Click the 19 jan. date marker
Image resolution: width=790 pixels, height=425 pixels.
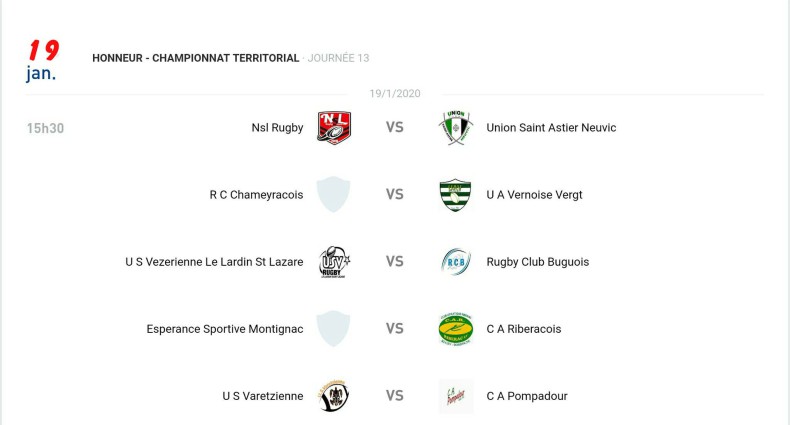point(42,60)
